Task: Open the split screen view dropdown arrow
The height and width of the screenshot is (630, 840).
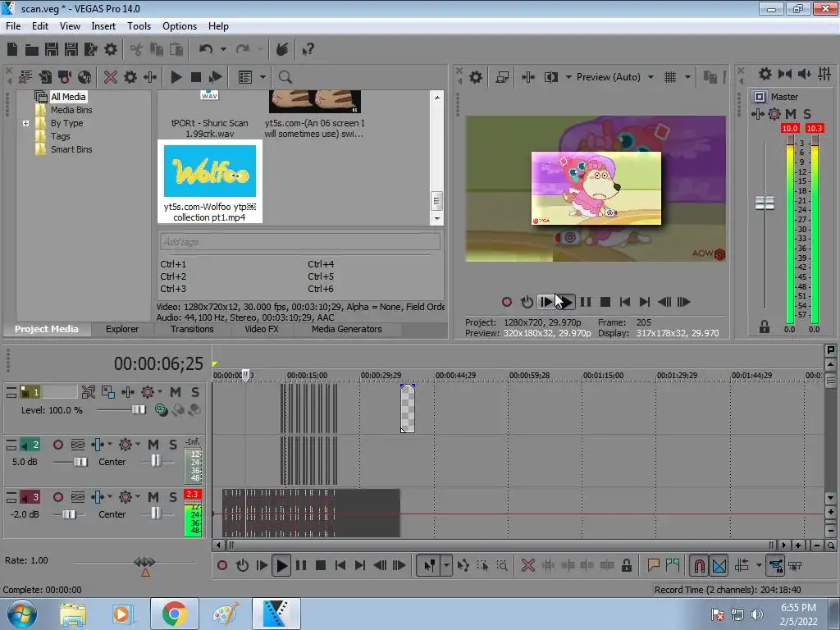Action: 568,77
